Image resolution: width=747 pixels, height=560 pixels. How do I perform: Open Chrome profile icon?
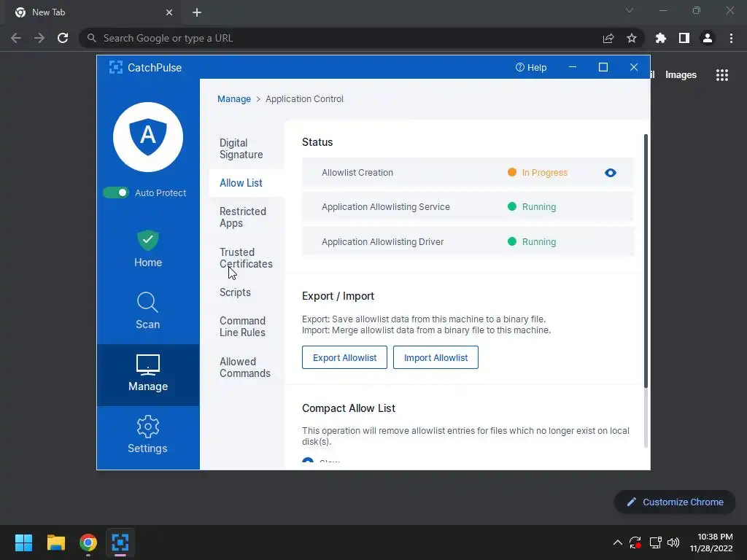[x=708, y=38]
